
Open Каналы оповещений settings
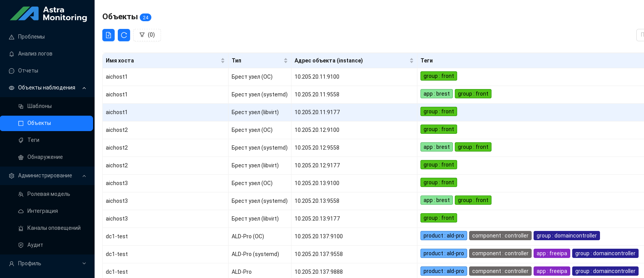54,228
